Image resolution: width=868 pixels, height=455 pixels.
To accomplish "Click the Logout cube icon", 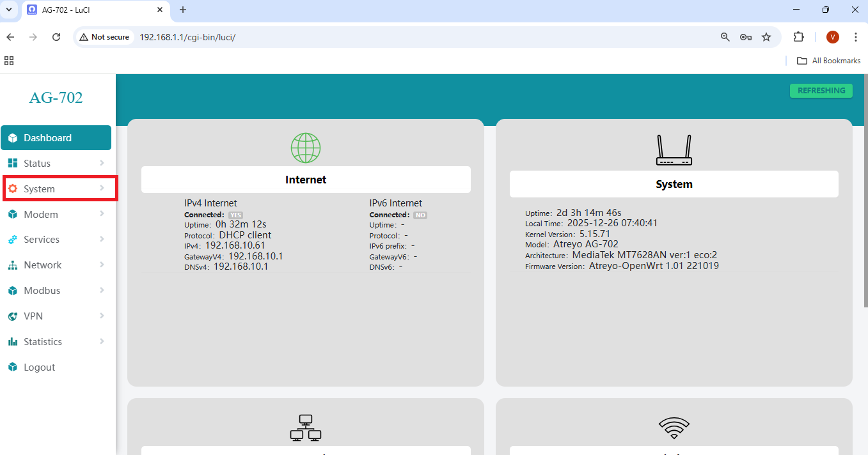I will click(x=12, y=367).
